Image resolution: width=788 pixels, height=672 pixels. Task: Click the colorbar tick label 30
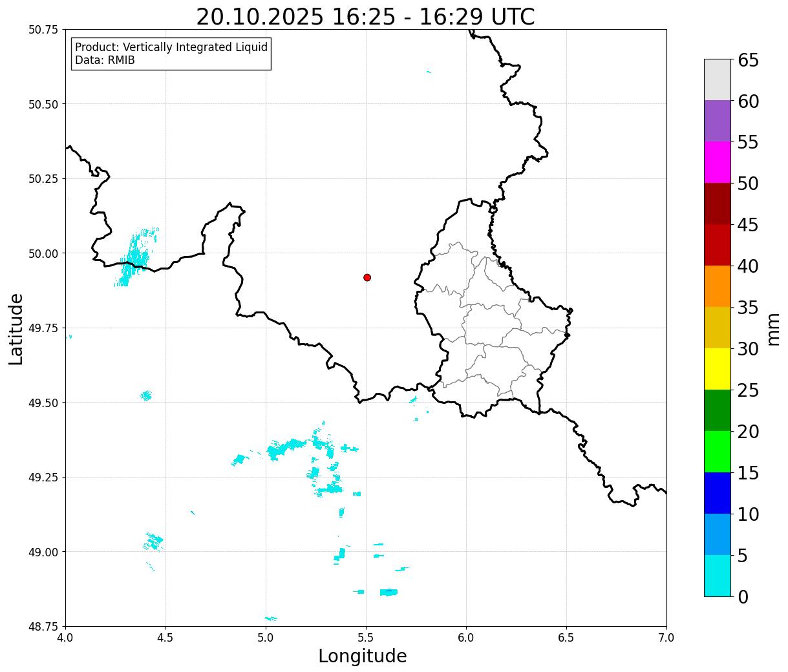748,350
